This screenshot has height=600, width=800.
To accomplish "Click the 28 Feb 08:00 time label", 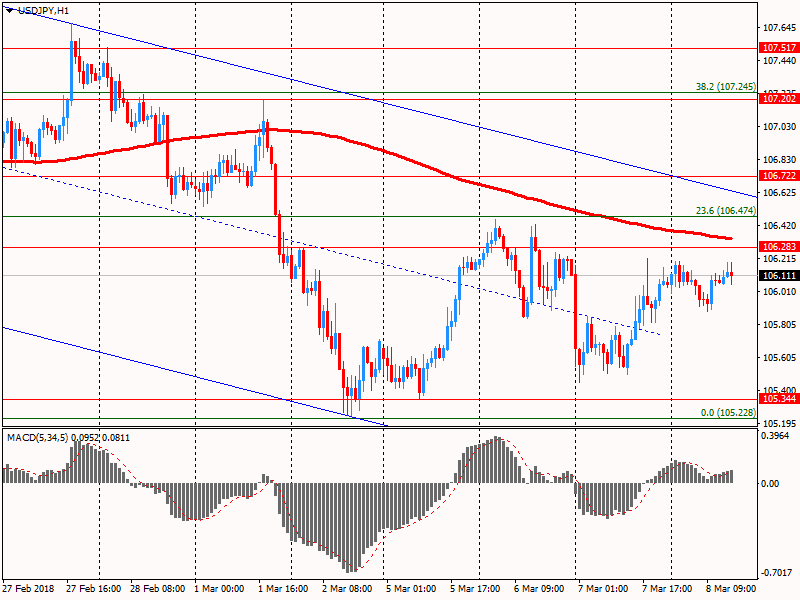I will (x=158, y=588).
